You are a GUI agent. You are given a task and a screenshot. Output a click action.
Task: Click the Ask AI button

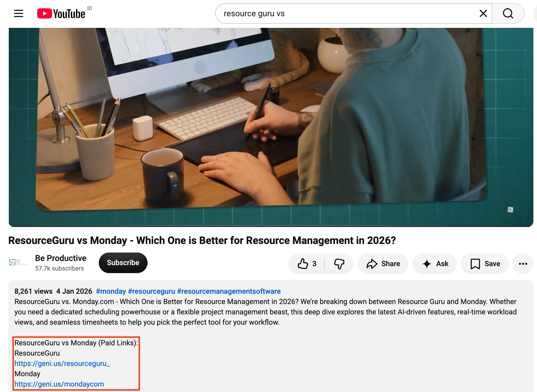pyautogui.click(x=435, y=264)
